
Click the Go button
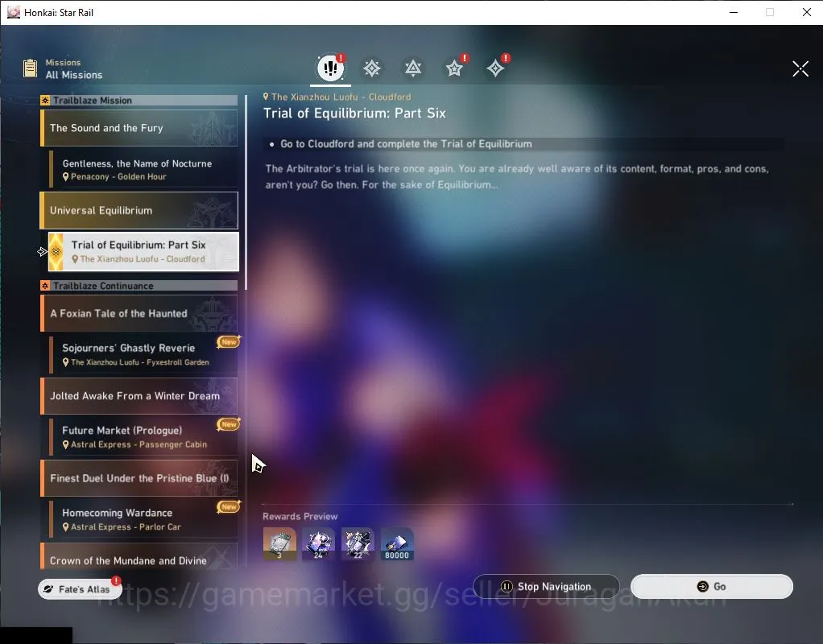pyautogui.click(x=712, y=586)
